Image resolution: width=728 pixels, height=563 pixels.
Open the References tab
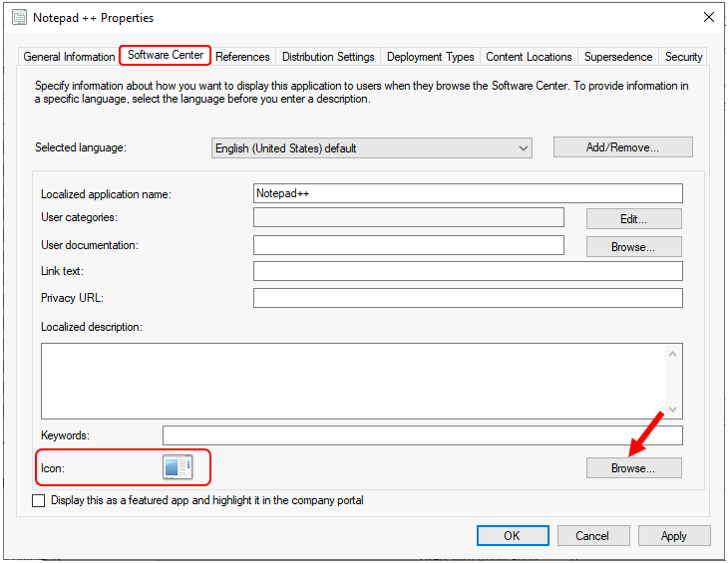pyautogui.click(x=242, y=57)
